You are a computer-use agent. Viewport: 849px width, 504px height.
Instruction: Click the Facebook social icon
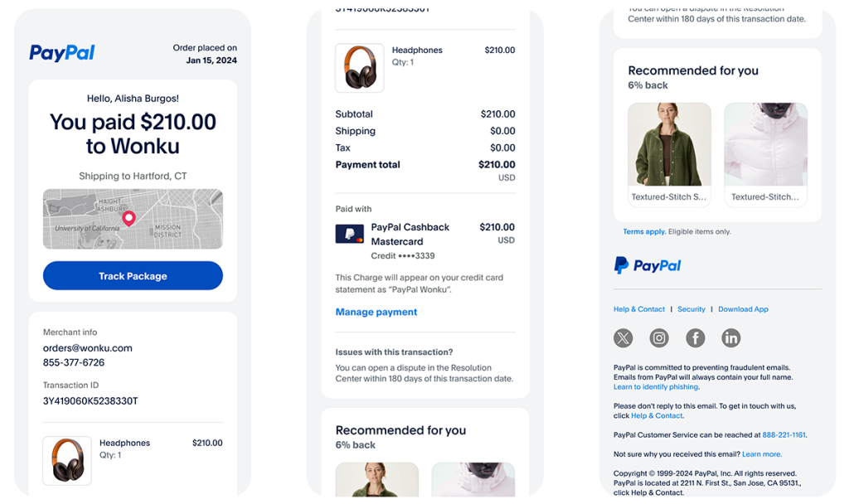[696, 338]
